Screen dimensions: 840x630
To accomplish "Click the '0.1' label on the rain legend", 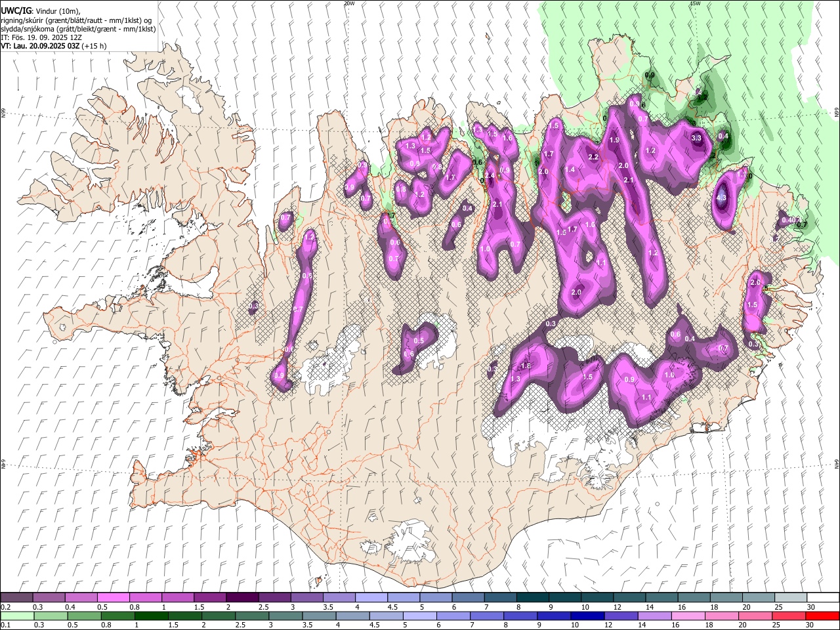I will tap(6, 625).
